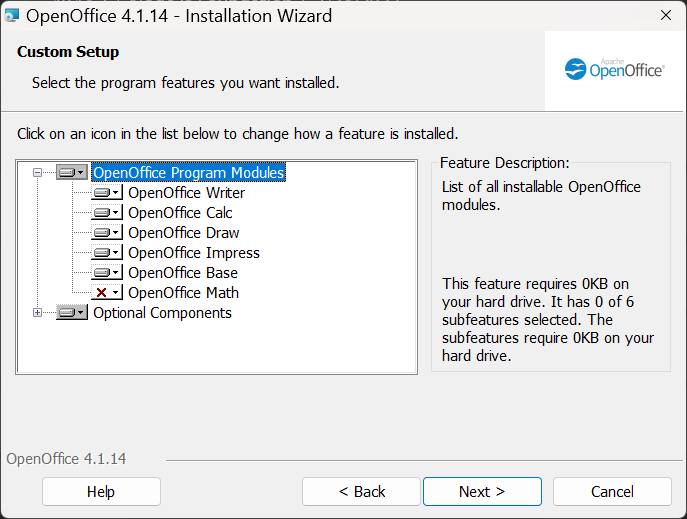This screenshot has width=687, height=519.
Task: Click the OpenOffice Writer drive icon
Action: tap(106, 193)
